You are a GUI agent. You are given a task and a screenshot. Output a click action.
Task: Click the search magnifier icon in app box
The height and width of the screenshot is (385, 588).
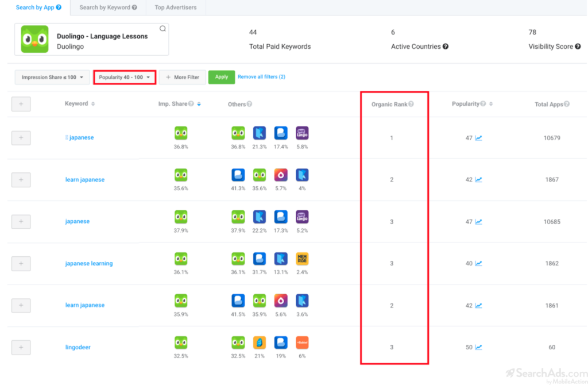coord(163,29)
